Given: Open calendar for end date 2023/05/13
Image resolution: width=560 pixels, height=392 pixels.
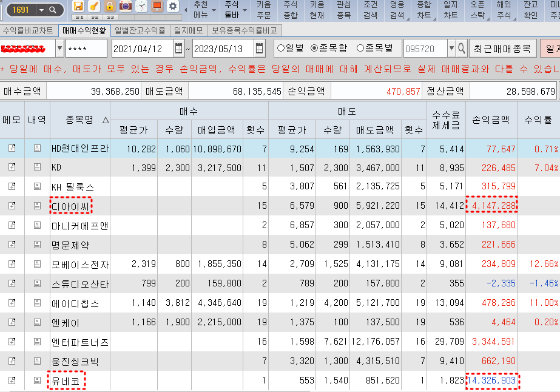Looking at the screenshot, I should (x=259, y=48).
